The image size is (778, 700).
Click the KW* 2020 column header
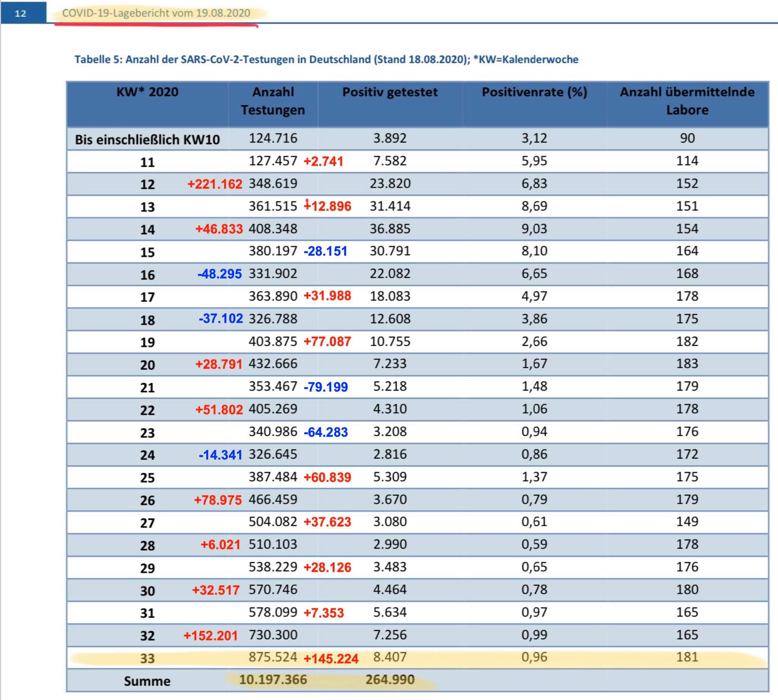147,92
